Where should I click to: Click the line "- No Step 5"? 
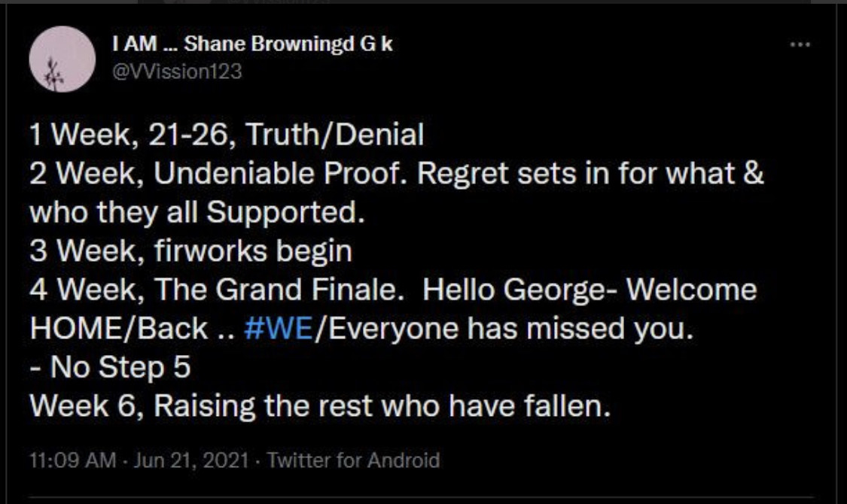(x=110, y=368)
